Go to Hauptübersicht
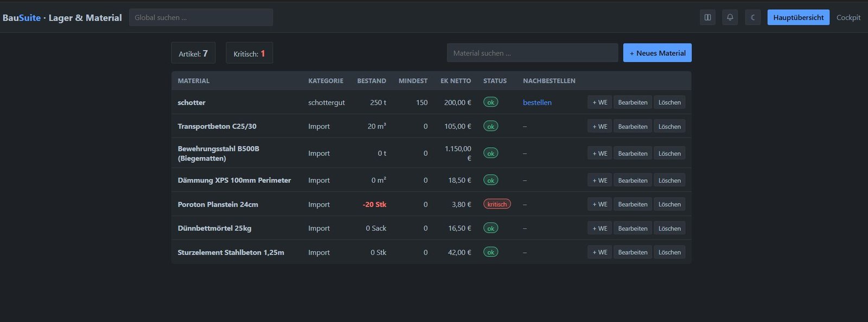This screenshot has height=322, width=868. [x=799, y=17]
